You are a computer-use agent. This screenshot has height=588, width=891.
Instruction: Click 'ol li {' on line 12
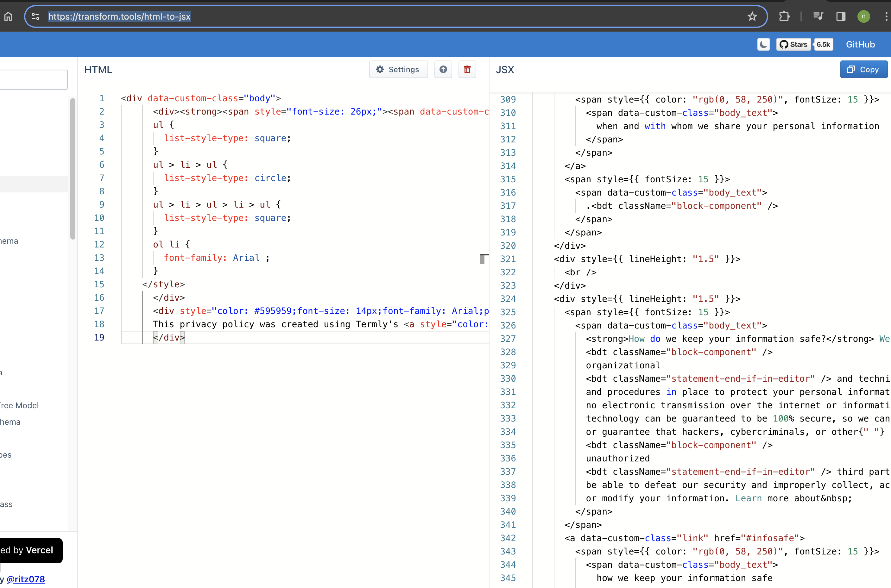click(171, 245)
